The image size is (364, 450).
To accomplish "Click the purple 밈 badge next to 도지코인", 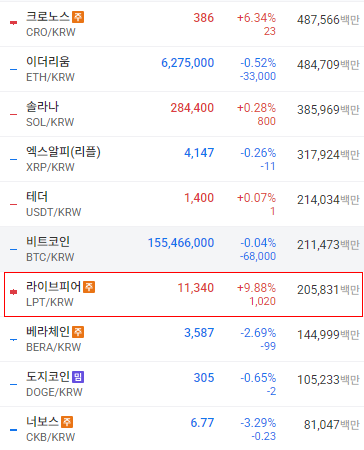I will click(x=78, y=377).
